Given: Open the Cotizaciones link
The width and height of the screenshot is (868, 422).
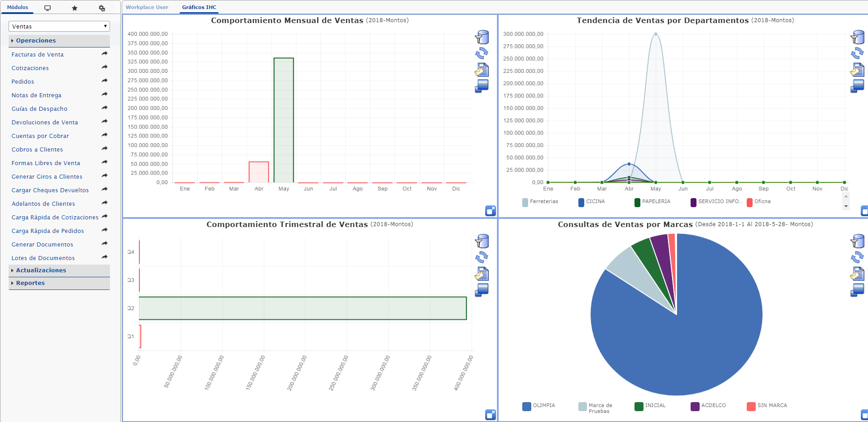Looking at the screenshot, I should [x=30, y=68].
